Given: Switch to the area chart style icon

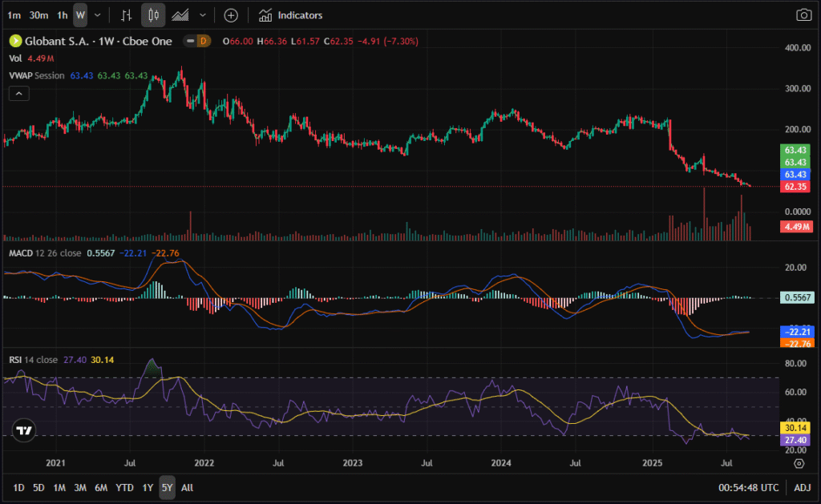Looking at the screenshot, I should point(181,15).
